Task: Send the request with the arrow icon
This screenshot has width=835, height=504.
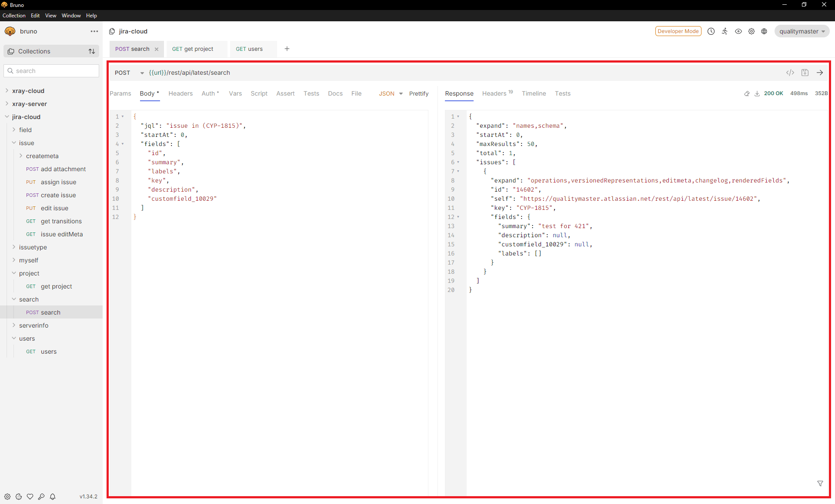Action: pos(820,73)
